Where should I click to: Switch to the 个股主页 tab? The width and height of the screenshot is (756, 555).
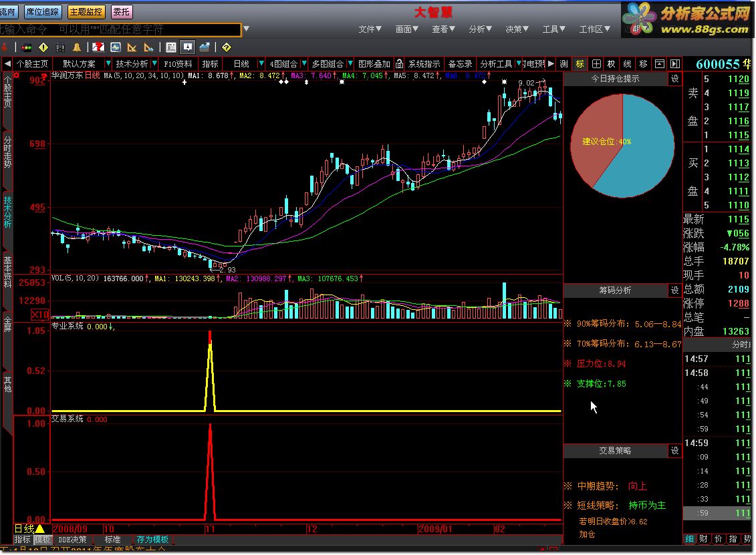pos(32,63)
